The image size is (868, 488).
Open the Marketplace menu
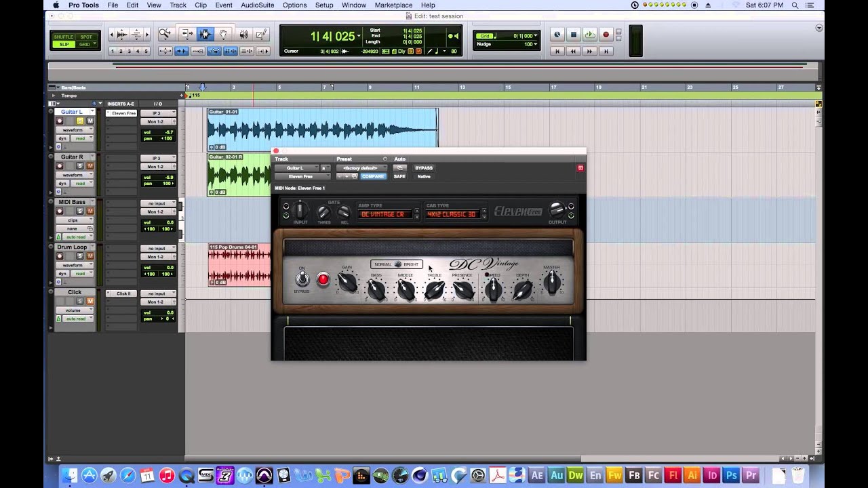coord(393,5)
